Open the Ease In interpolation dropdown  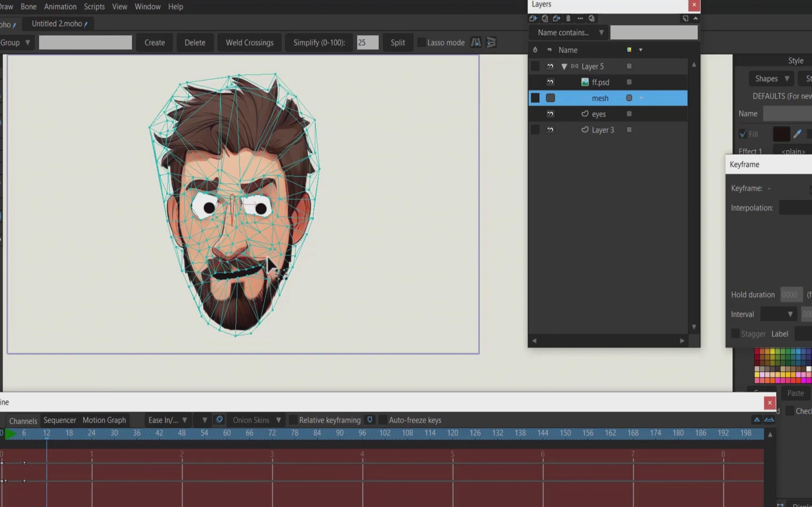pos(167,420)
